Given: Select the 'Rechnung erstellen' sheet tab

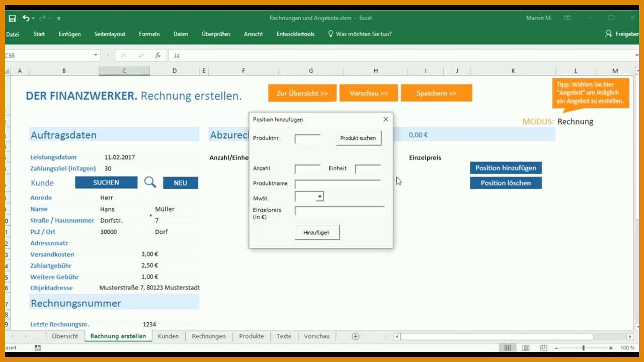Looking at the screenshot, I should [118, 336].
